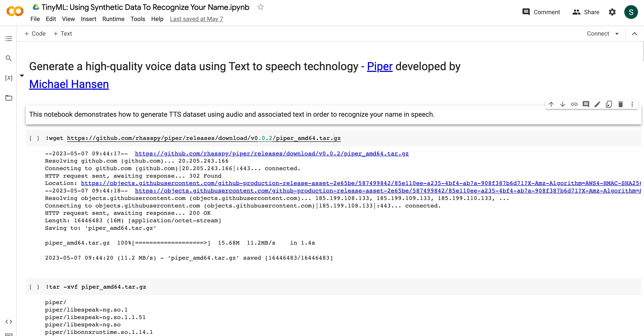
Task: Add a new Text cell
Action: (63, 33)
